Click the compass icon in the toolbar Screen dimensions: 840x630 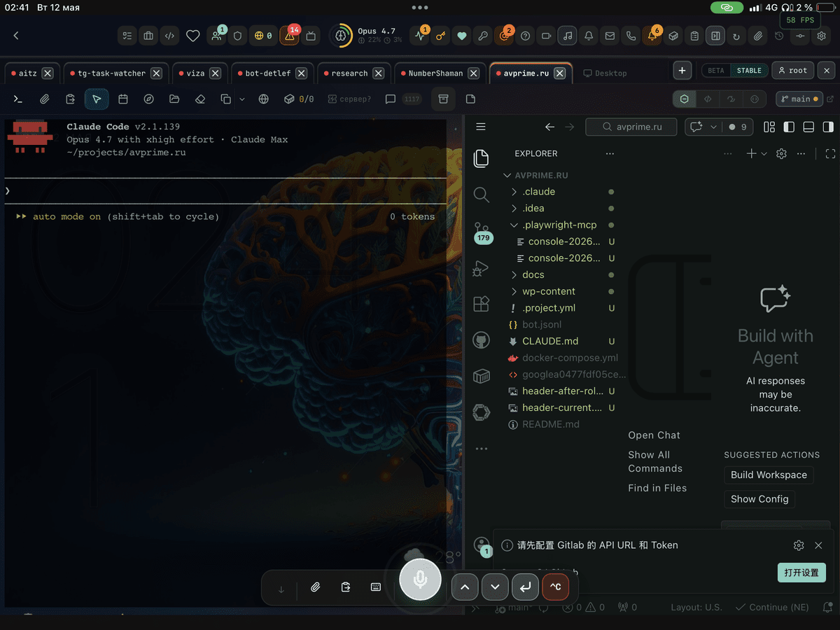pyautogui.click(x=148, y=99)
